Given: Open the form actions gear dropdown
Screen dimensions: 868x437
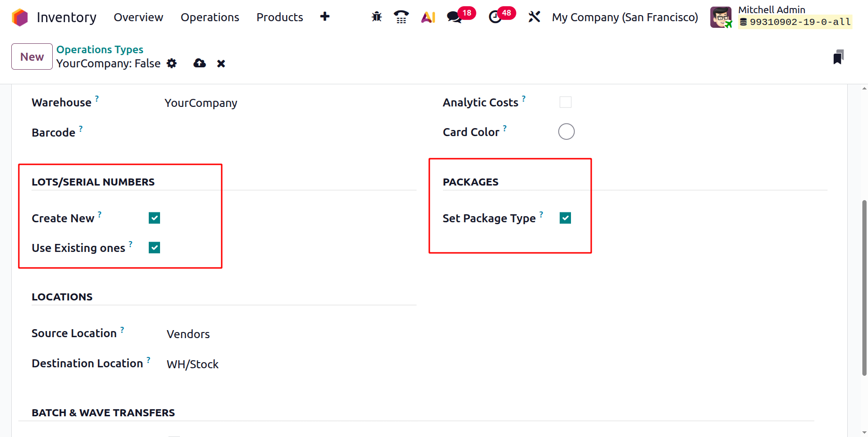Looking at the screenshot, I should click(172, 64).
